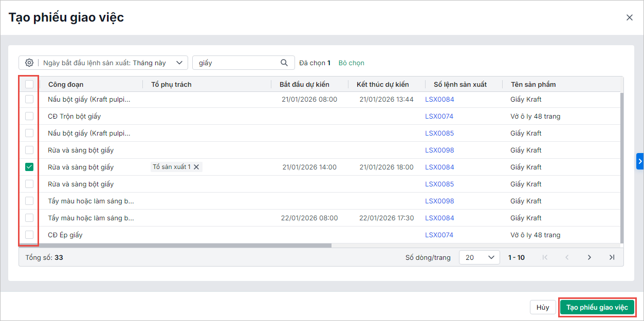644x321 pixels.
Task: Click the horizontal table scrollbar
Action: tap(175, 246)
